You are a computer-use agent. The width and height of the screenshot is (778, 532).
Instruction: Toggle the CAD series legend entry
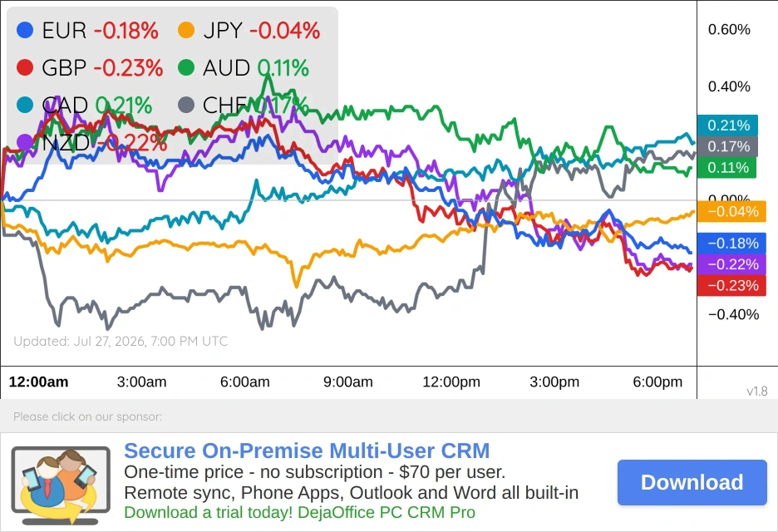[84, 106]
